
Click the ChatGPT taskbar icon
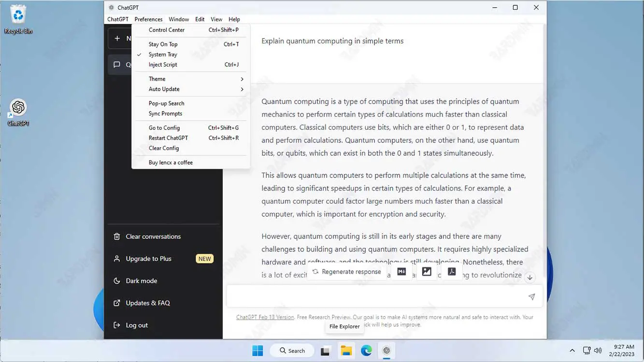click(386, 351)
